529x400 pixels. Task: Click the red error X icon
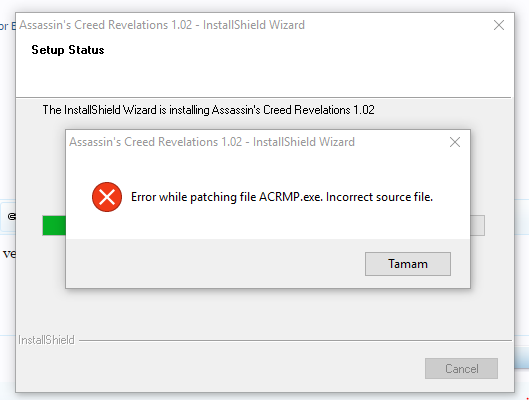click(107, 197)
